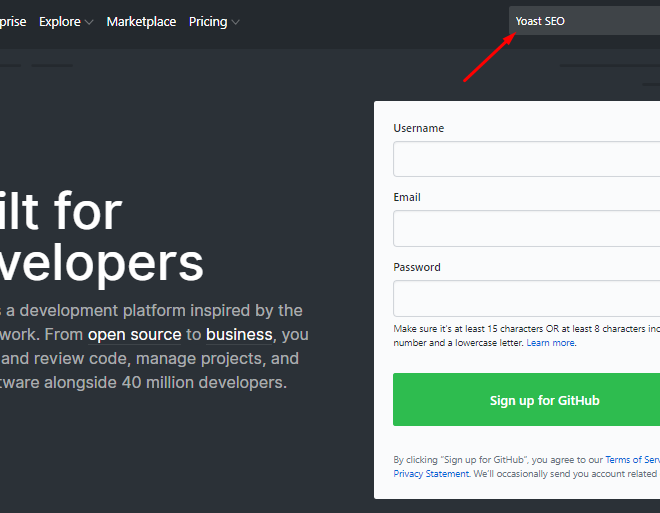Click the Sign up for GitHub button
660x513 pixels.
point(527,399)
